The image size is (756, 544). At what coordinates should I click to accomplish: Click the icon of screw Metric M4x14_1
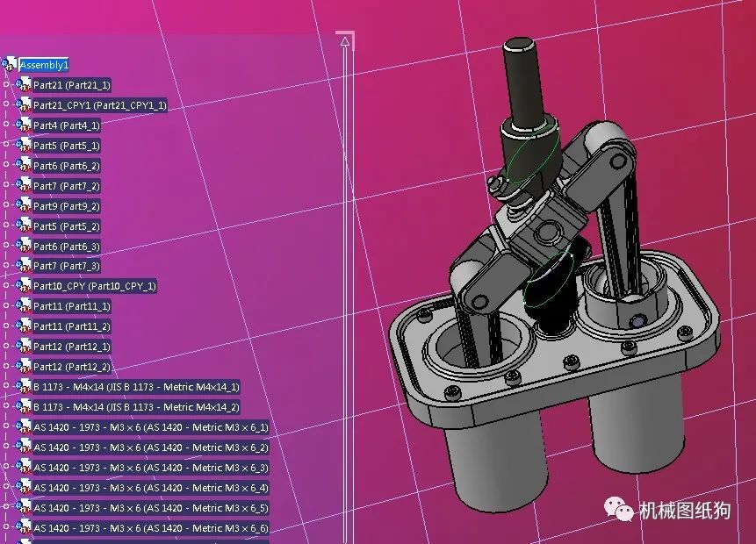point(23,386)
